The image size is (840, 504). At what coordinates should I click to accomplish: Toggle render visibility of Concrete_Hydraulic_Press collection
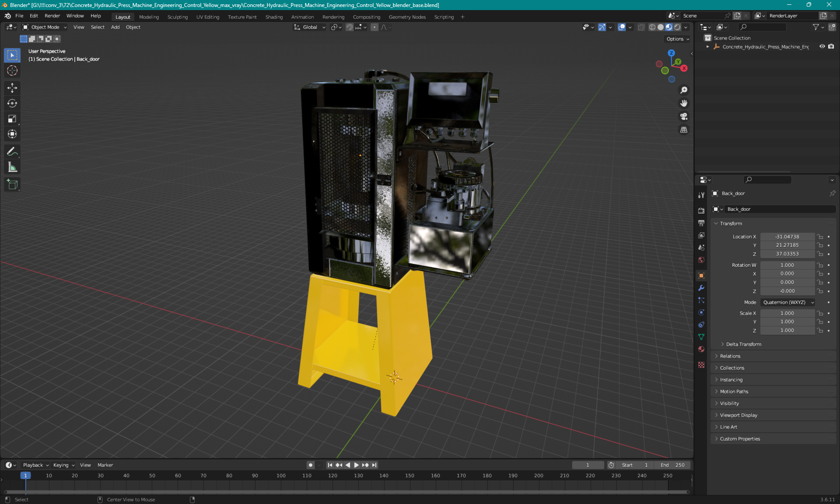pos(831,46)
